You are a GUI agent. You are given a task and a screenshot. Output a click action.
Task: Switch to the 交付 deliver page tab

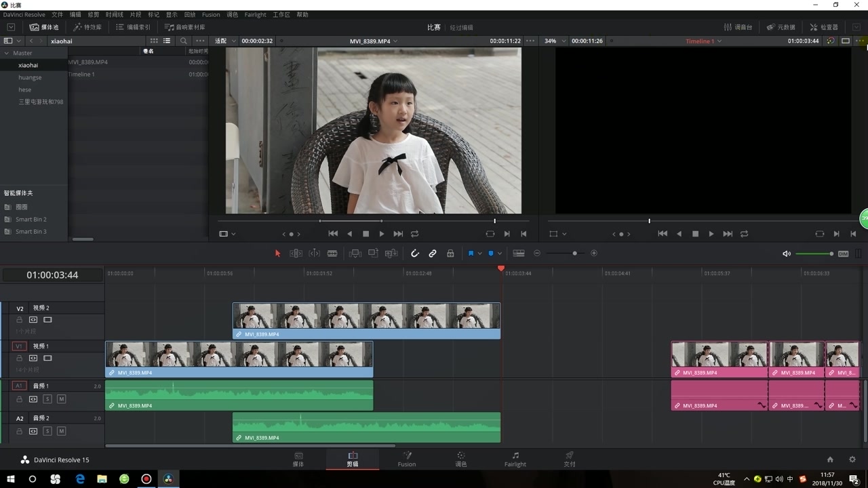[x=570, y=459]
